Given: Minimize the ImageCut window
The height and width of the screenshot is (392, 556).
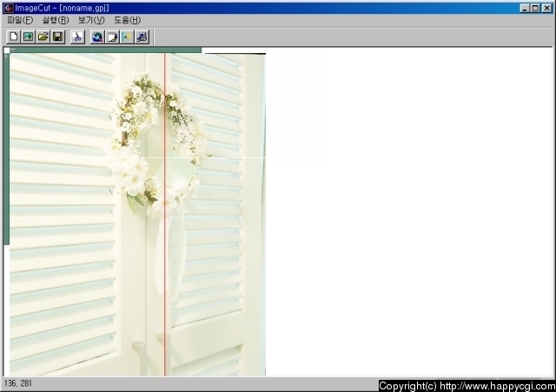Looking at the screenshot, I should (x=525, y=8).
